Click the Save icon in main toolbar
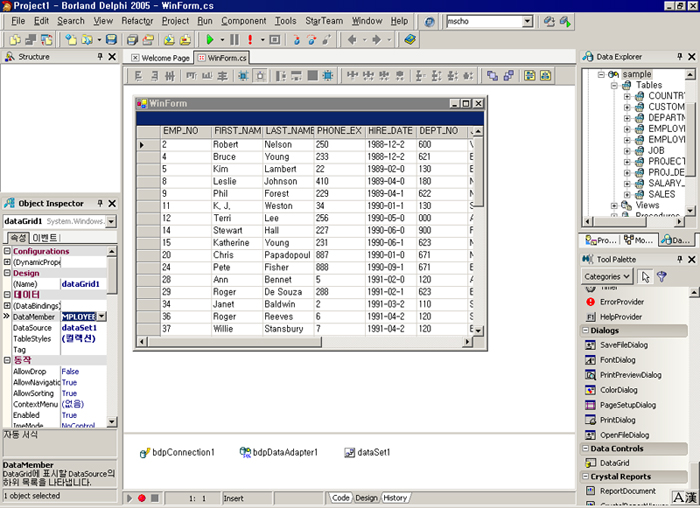Viewport: 700px width, 508px height. tap(111, 40)
